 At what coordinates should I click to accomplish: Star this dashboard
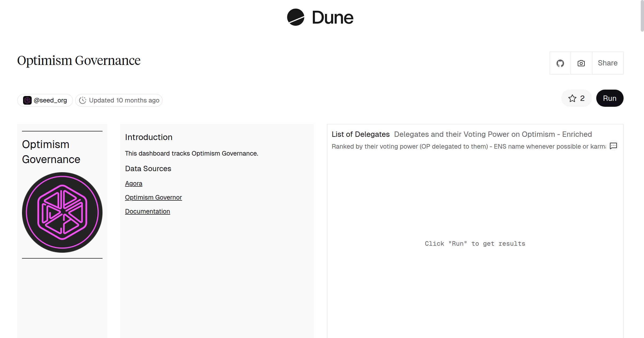pyautogui.click(x=576, y=98)
